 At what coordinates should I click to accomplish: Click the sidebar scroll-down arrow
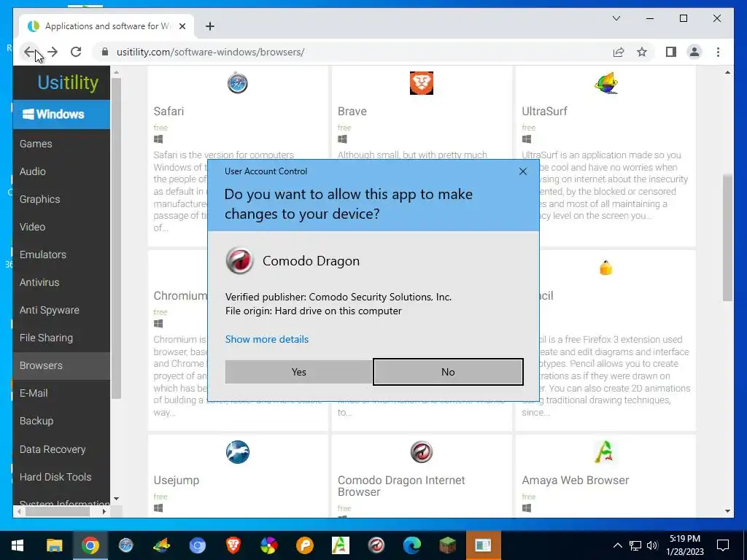point(116,499)
